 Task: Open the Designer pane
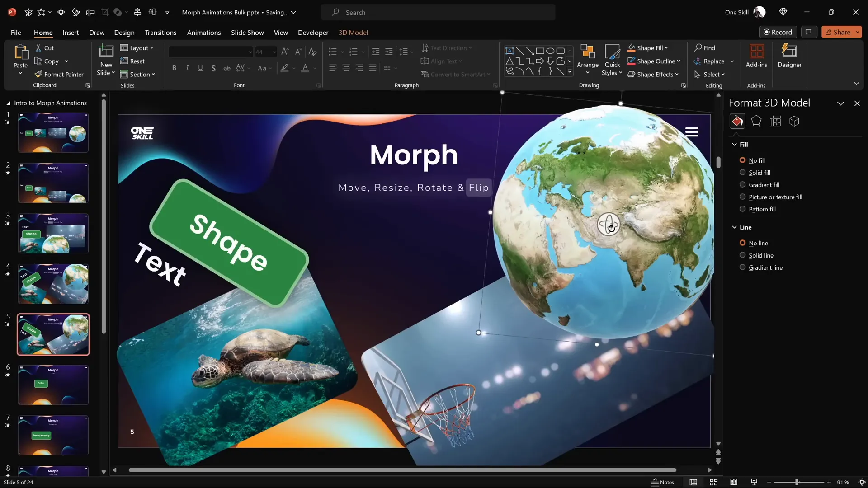click(789, 56)
